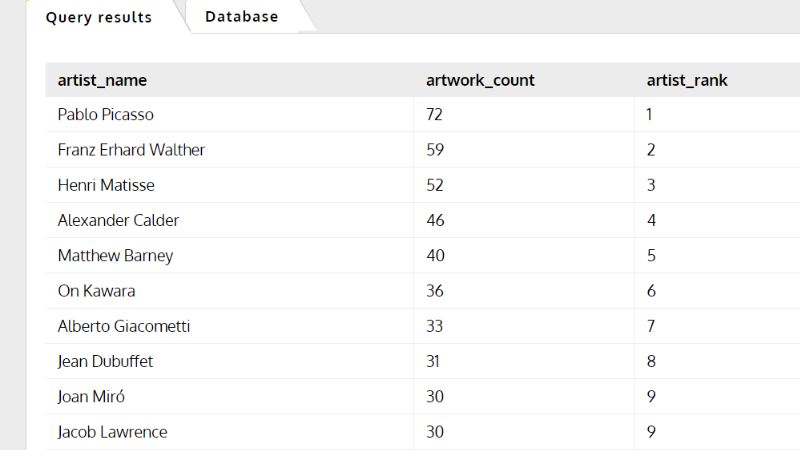Click artwork count value 59

click(435, 149)
